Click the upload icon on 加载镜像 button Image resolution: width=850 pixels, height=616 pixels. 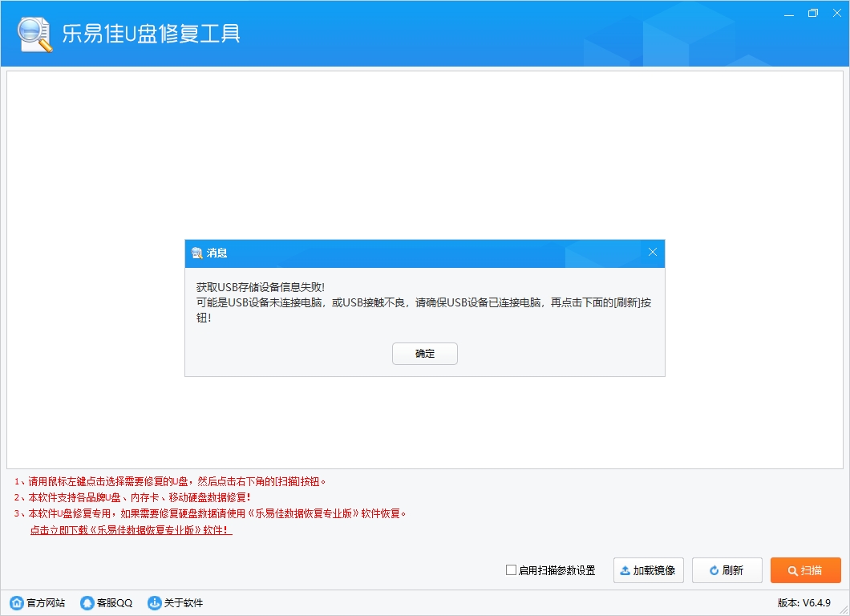point(625,570)
